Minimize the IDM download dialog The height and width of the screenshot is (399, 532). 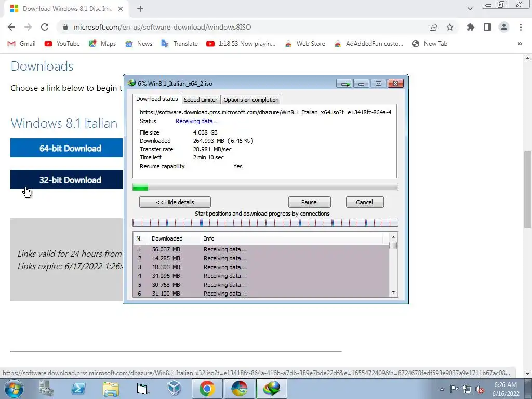[362, 84]
